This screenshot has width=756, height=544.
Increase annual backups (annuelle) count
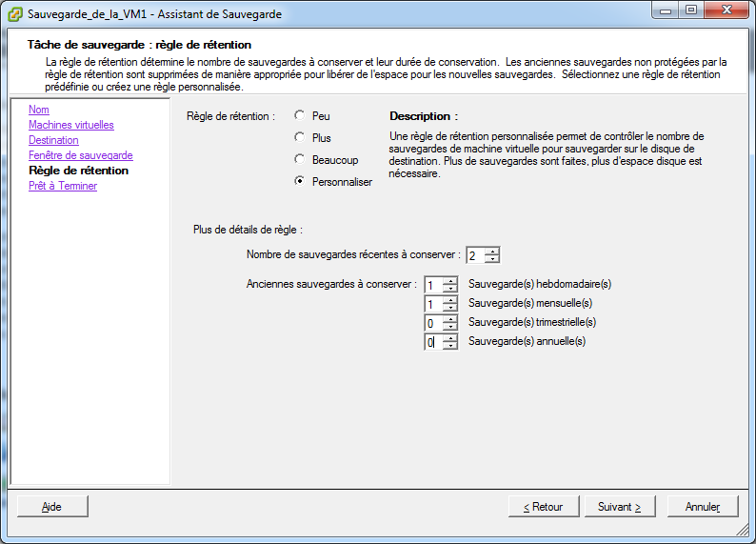pyautogui.click(x=449, y=338)
